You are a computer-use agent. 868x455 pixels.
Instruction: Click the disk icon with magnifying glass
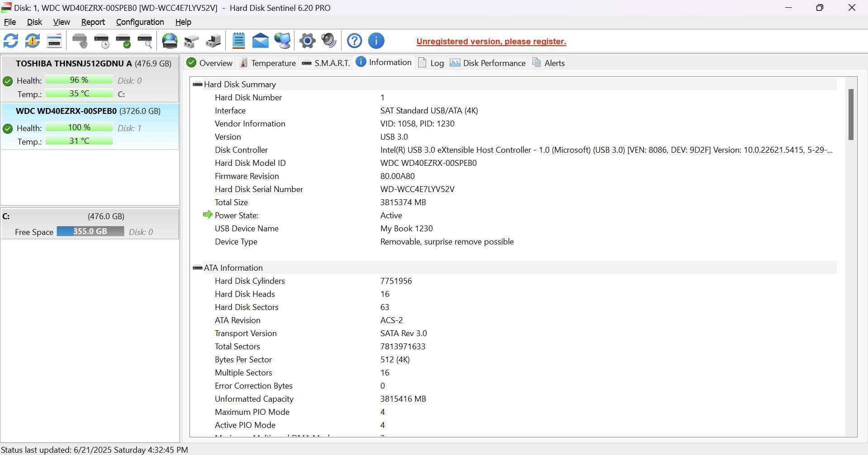pyautogui.click(x=145, y=41)
